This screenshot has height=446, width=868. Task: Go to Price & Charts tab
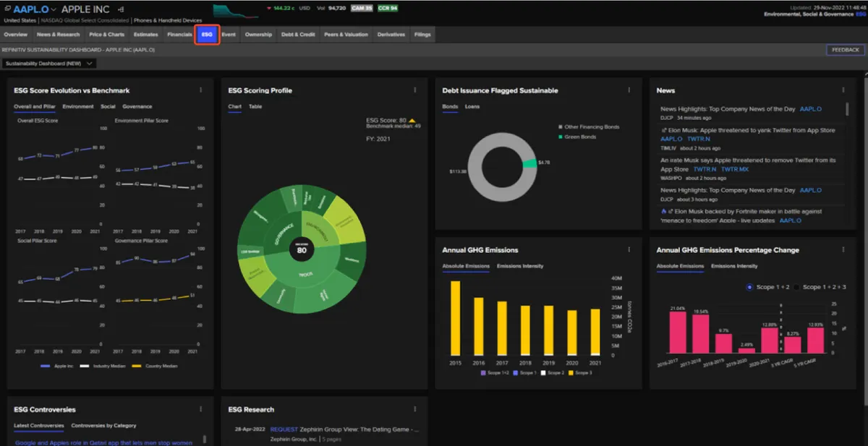tap(106, 34)
